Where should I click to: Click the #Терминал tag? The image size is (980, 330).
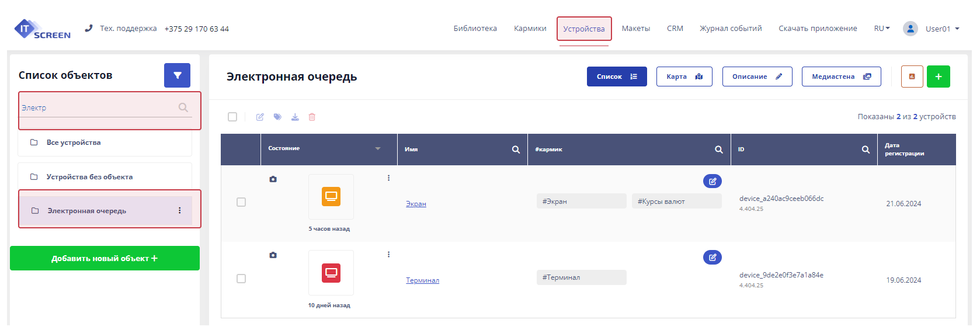(x=581, y=277)
